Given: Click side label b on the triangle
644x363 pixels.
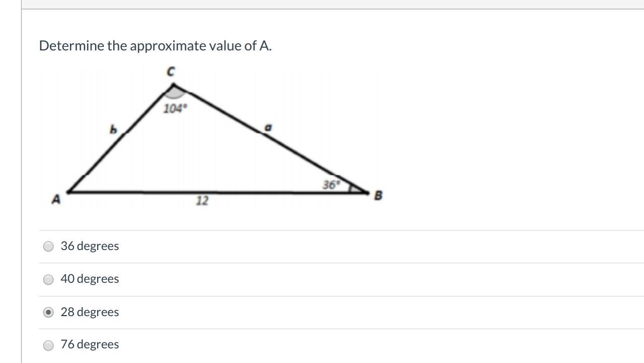Looking at the screenshot, I should coord(113,130).
